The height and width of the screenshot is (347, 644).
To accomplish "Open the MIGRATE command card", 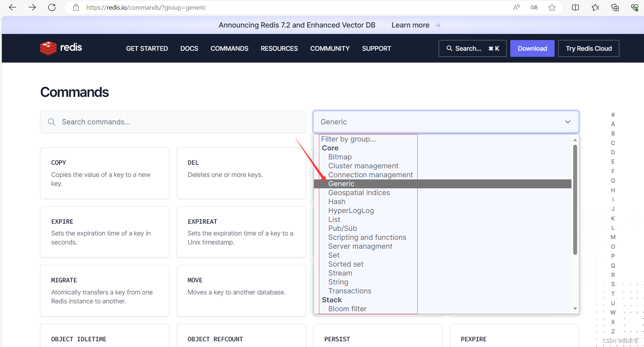I will tap(105, 291).
